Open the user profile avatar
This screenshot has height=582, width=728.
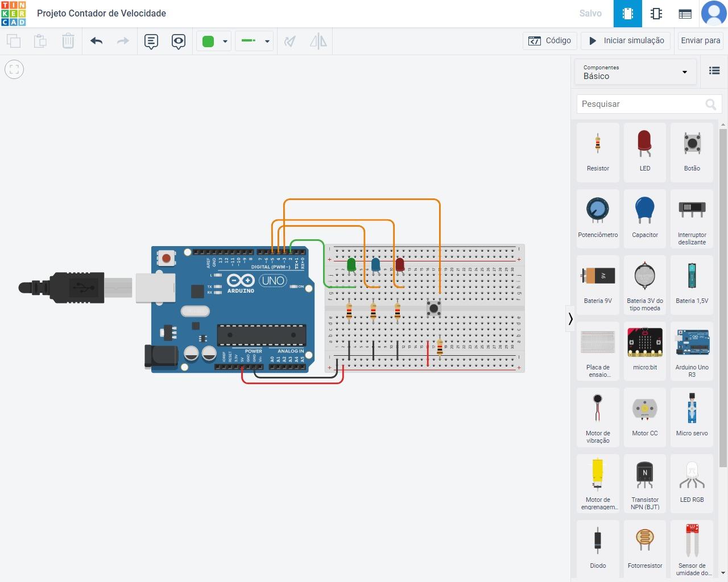click(x=714, y=14)
